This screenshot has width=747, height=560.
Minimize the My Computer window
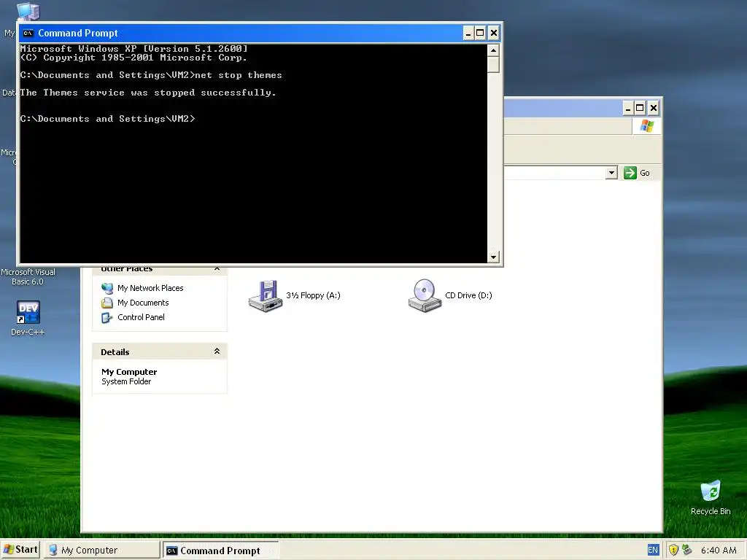(628, 108)
